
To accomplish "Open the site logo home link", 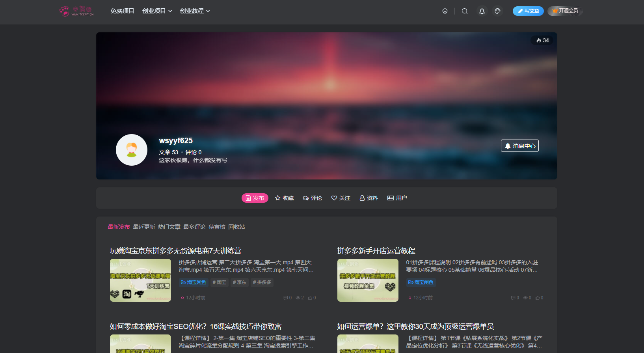I will coord(76,11).
